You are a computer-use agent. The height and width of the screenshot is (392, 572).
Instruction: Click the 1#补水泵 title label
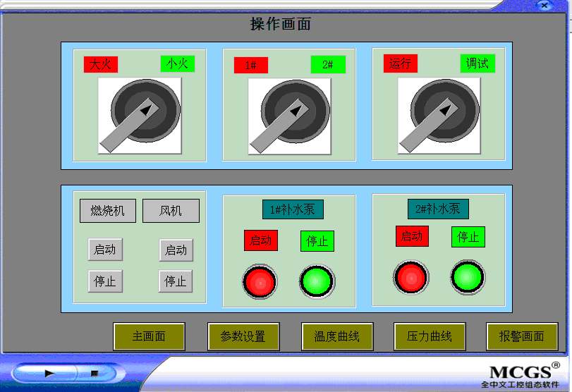click(x=293, y=209)
